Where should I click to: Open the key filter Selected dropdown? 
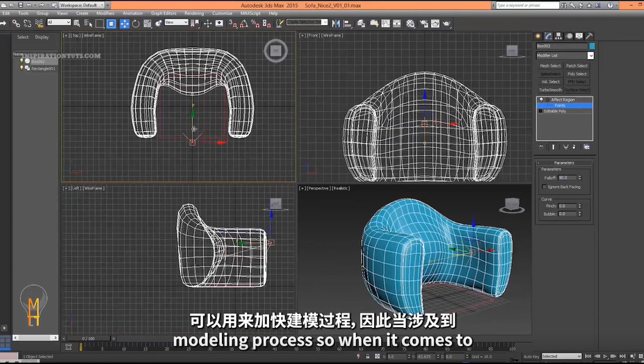(561, 356)
